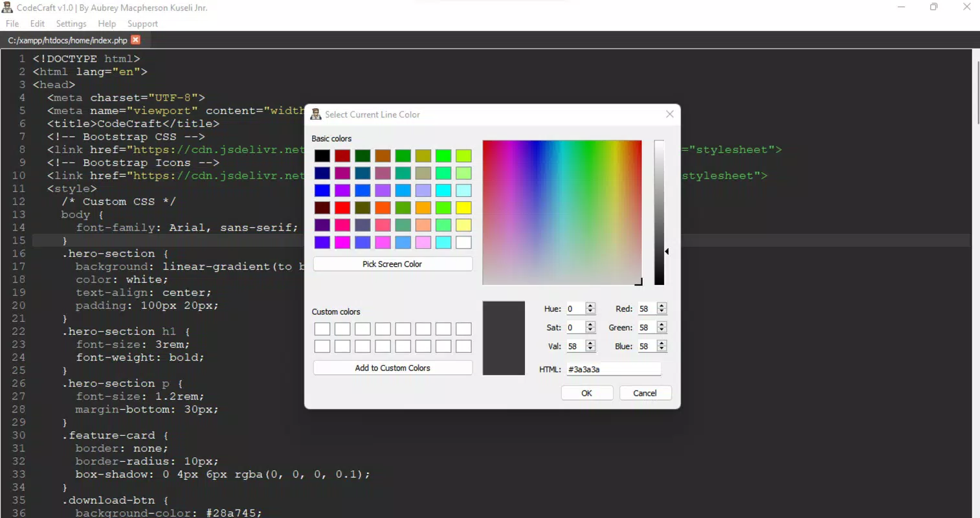
Task: Increase the Blue value with up arrow
Action: coord(662,343)
